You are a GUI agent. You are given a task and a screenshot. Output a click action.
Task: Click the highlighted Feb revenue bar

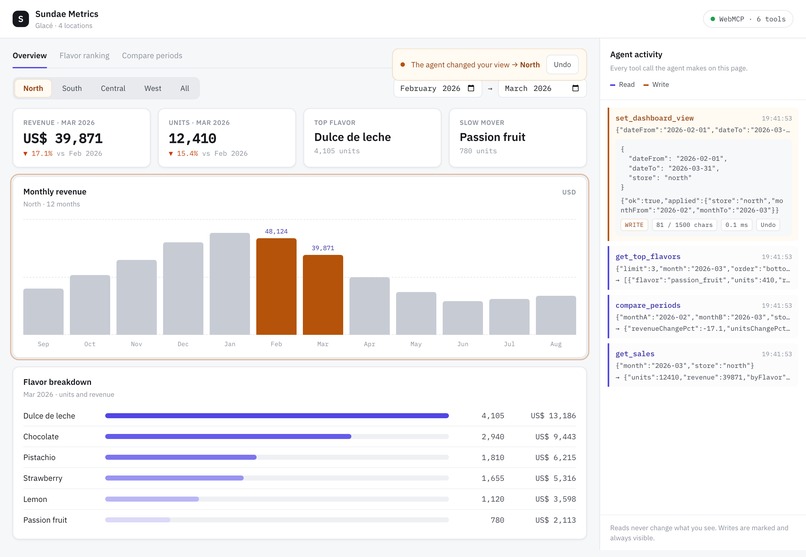pos(277,286)
